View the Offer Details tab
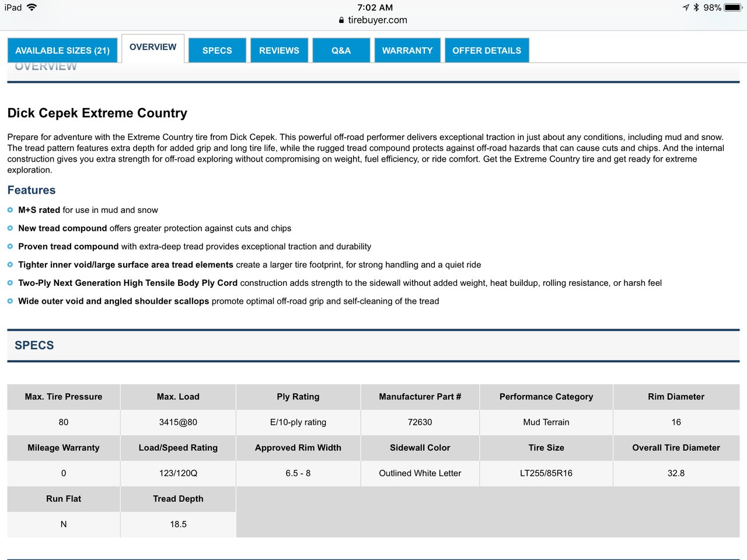The image size is (747, 560). pyautogui.click(x=487, y=50)
